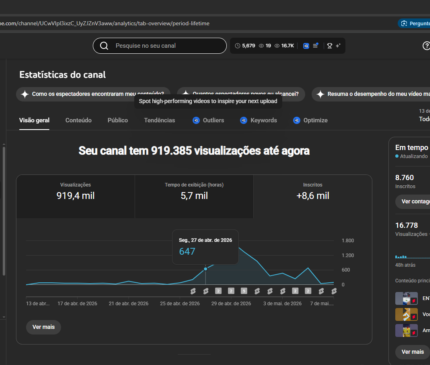The height and width of the screenshot is (365, 430).
Task: Click the 'Em tempo' panel title
Action: coord(412,148)
